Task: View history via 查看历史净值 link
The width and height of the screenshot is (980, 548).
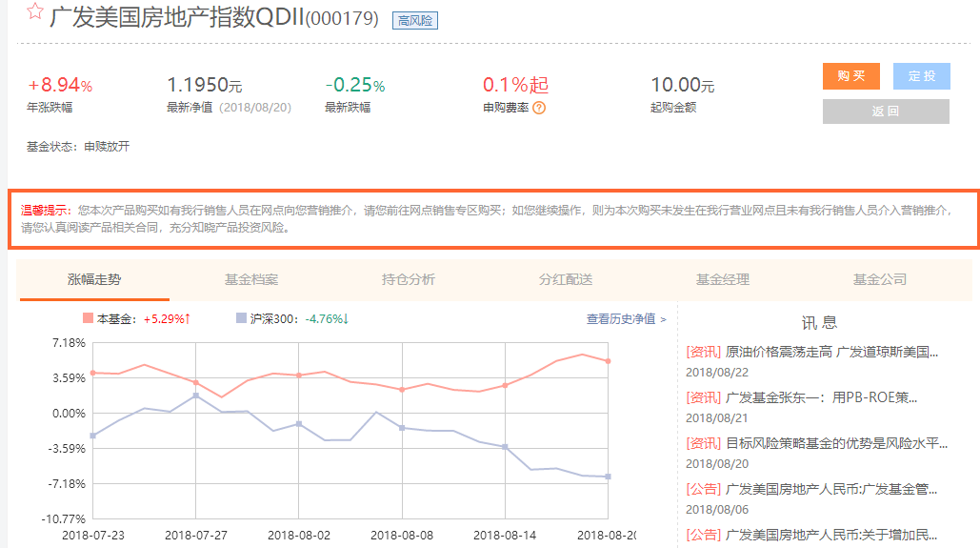Action: click(627, 319)
